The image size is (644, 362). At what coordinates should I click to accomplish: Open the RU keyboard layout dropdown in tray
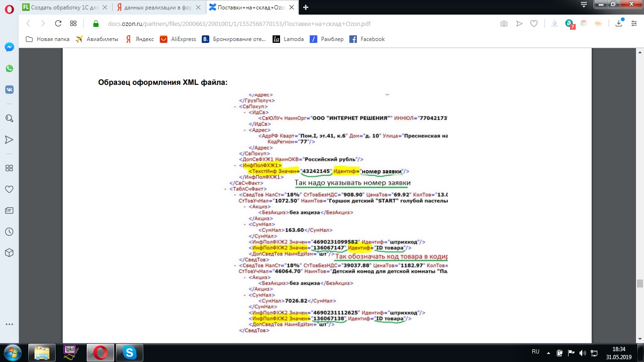pos(535,351)
